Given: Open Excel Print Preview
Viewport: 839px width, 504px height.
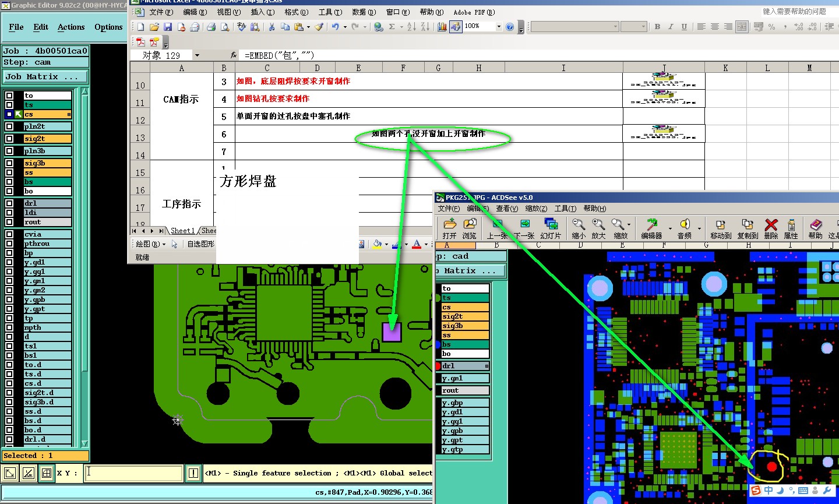Looking at the screenshot, I should point(224,27).
